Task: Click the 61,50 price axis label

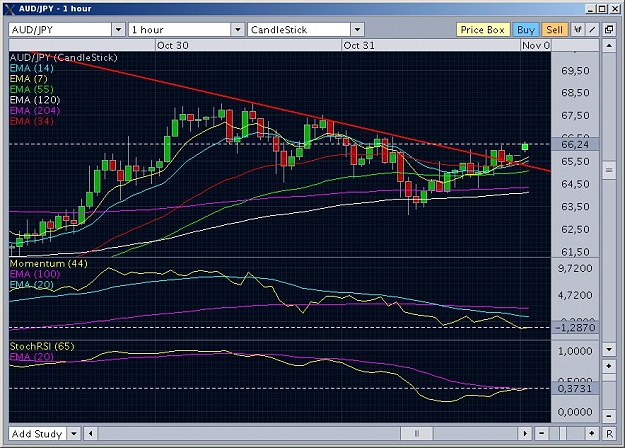Action: [575, 252]
